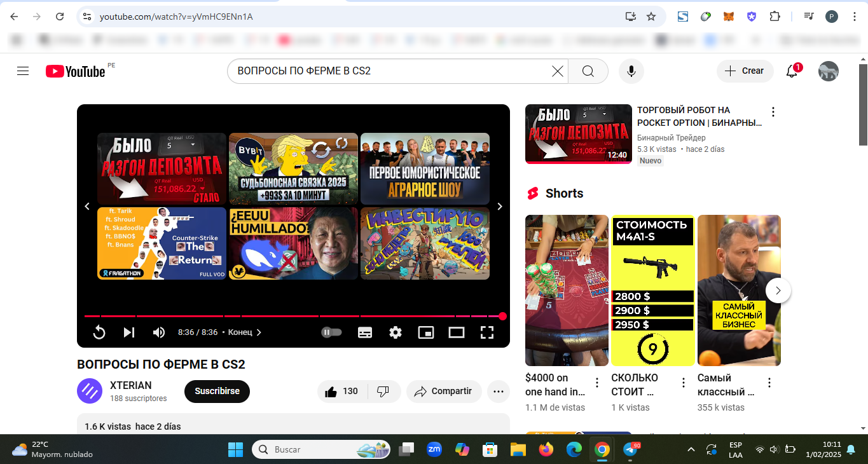
Task: Open the Windows Start button
Action: click(x=235, y=449)
